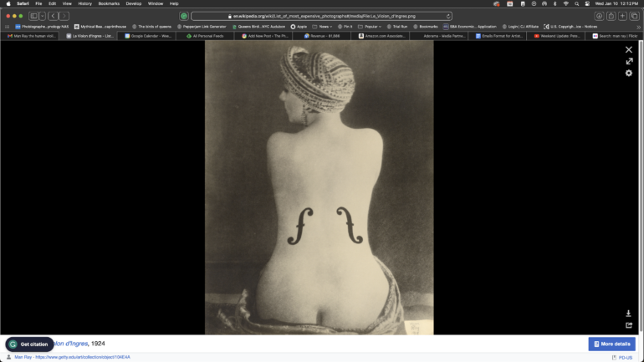The width and height of the screenshot is (644, 362).
Task: Open the getty.edu source link
Action: [82, 357]
